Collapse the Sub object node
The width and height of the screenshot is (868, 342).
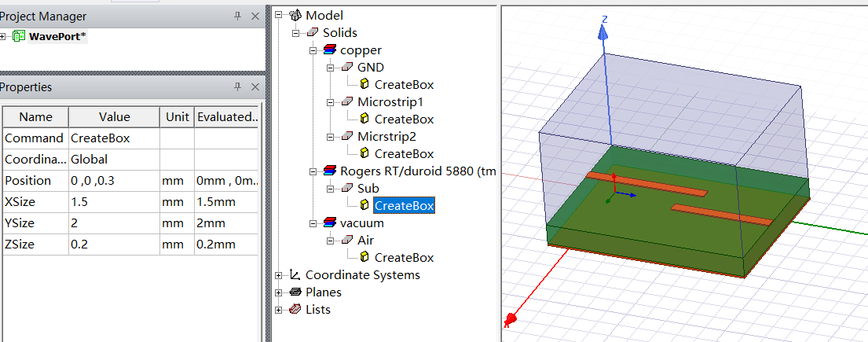pyautogui.click(x=330, y=189)
